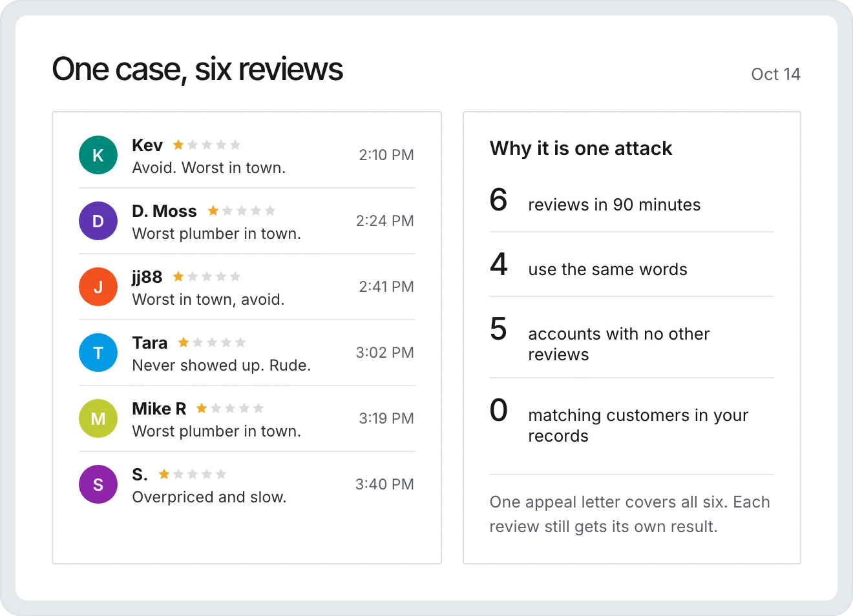This screenshot has height=616, width=853.
Task: Click the 2:24 PM timestamp
Action: point(385,221)
